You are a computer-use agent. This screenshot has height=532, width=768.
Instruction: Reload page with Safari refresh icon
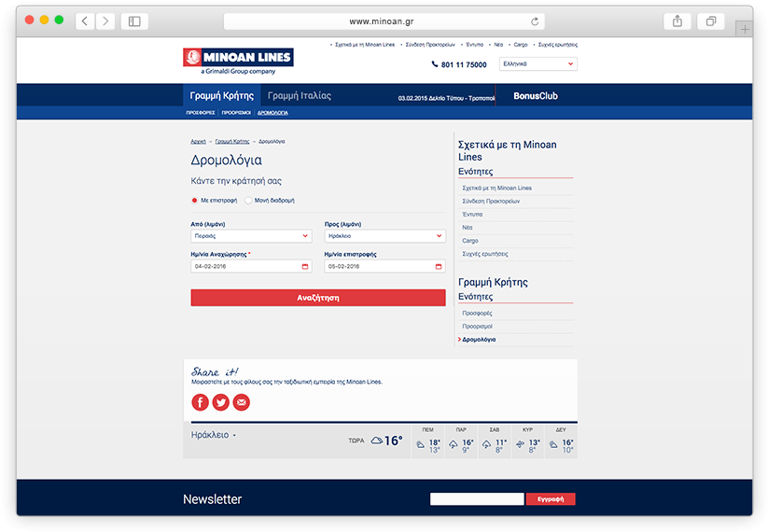click(x=535, y=21)
